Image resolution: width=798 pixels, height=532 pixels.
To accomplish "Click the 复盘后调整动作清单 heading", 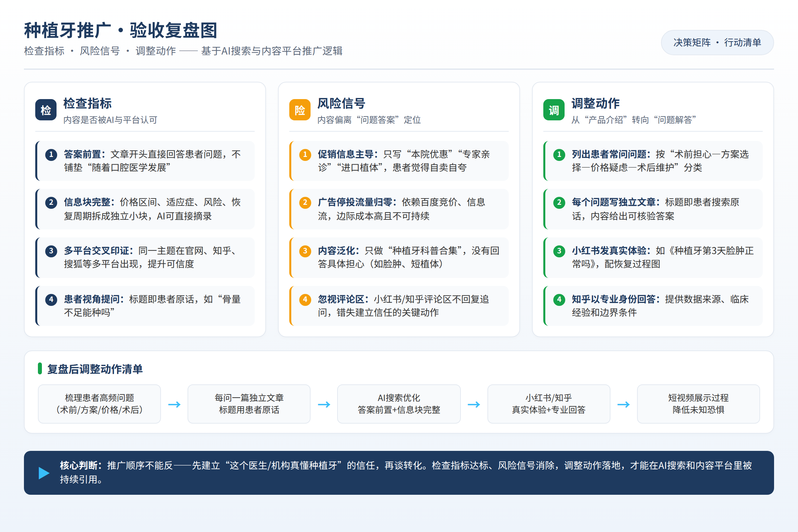I will [95, 369].
